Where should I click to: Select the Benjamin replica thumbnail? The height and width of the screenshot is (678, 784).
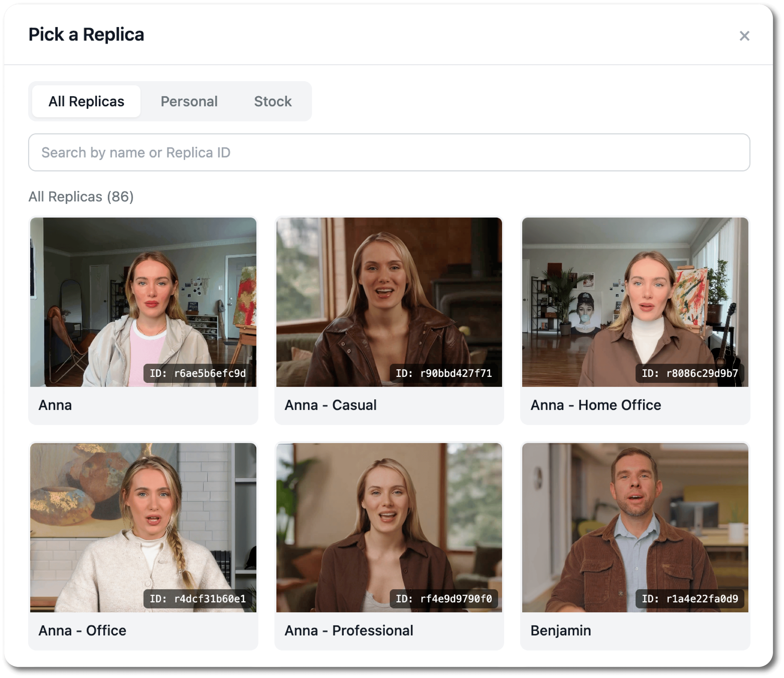635,527
